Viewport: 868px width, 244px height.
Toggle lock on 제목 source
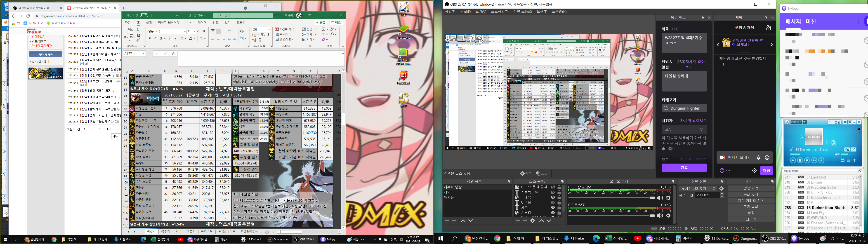coord(559,208)
